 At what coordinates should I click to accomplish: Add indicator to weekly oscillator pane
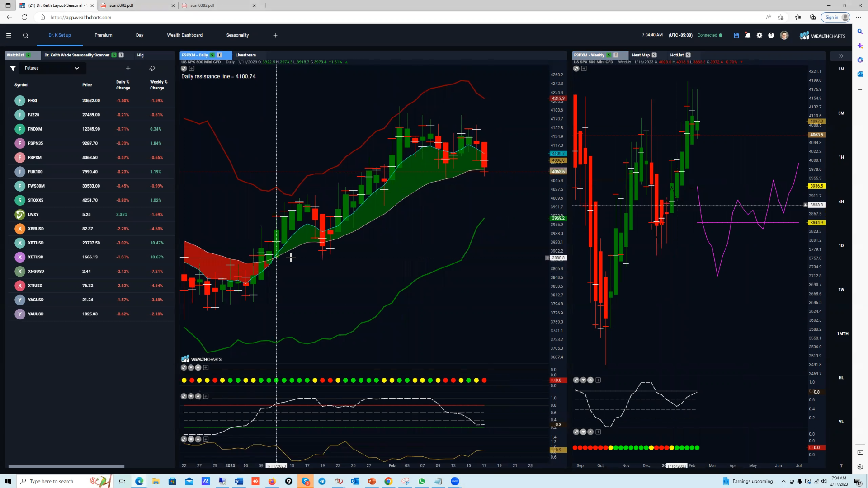[x=598, y=380]
